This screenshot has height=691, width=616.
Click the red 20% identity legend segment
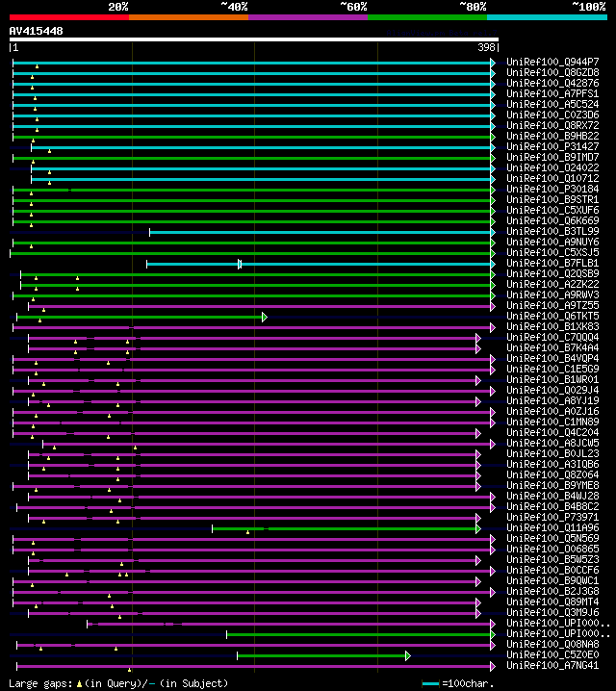pyautogui.click(x=69, y=17)
